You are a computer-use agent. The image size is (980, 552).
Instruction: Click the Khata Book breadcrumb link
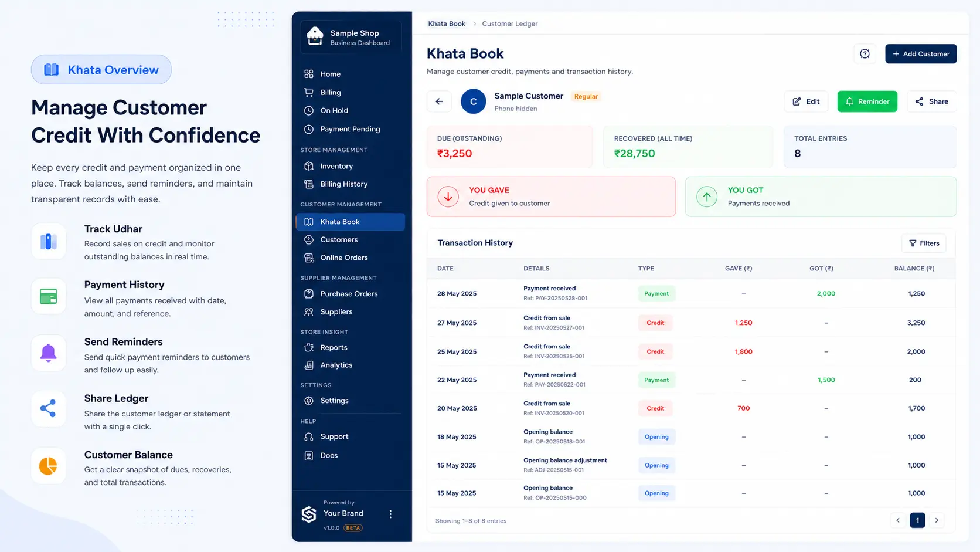[x=447, y=24]
